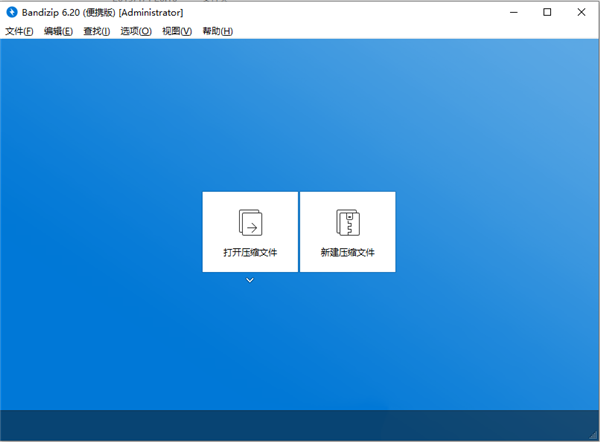Click the open archive arrow-document icon
The height and width of the screenshot is (442, 600).
pyautogui.click(x=250, y=222)
